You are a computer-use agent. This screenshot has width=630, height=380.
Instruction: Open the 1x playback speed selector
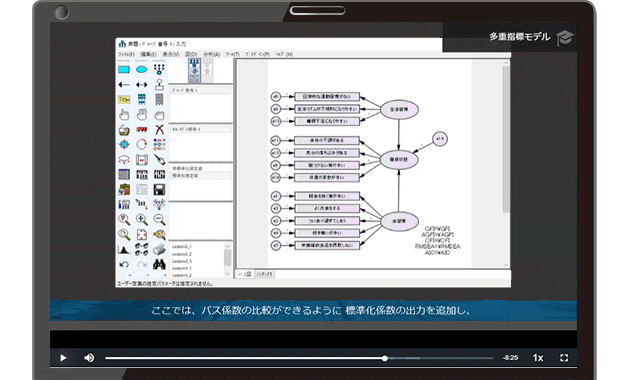pyautogui.click(x=538, y=358)
